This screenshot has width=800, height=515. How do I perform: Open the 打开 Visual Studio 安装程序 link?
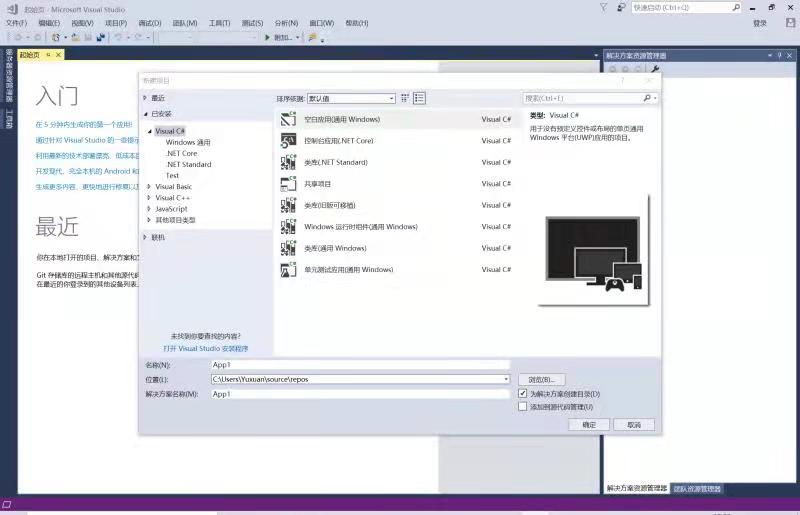pos(206,349)
